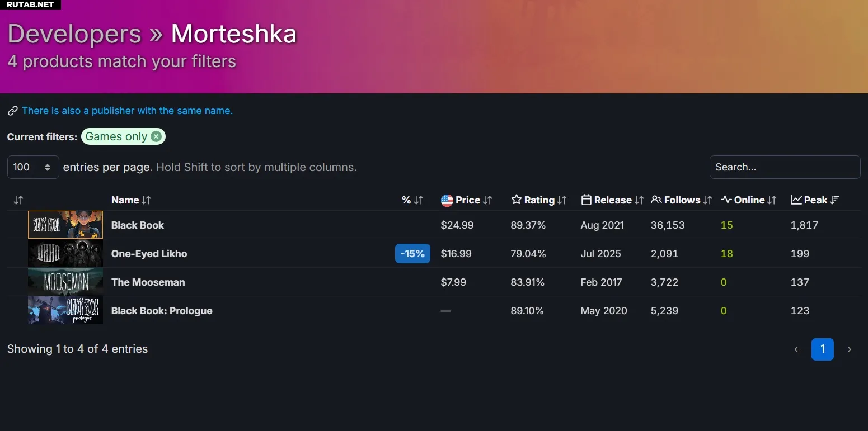The height and width of the screenshot is (431, 868).
Task: Open the publisher with the same name link
Action: point(127,111)
